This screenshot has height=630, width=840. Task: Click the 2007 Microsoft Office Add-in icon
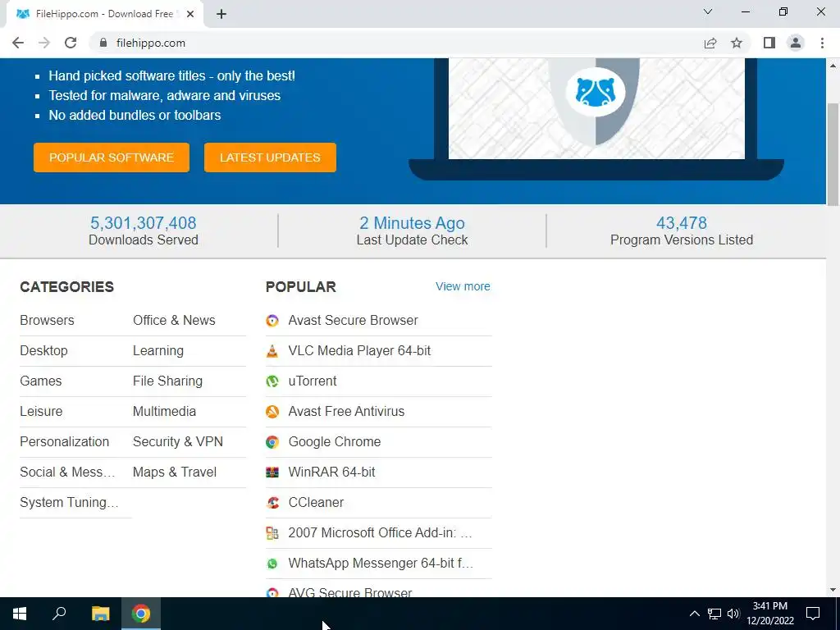pyautogui.click(x=272, y=533)
